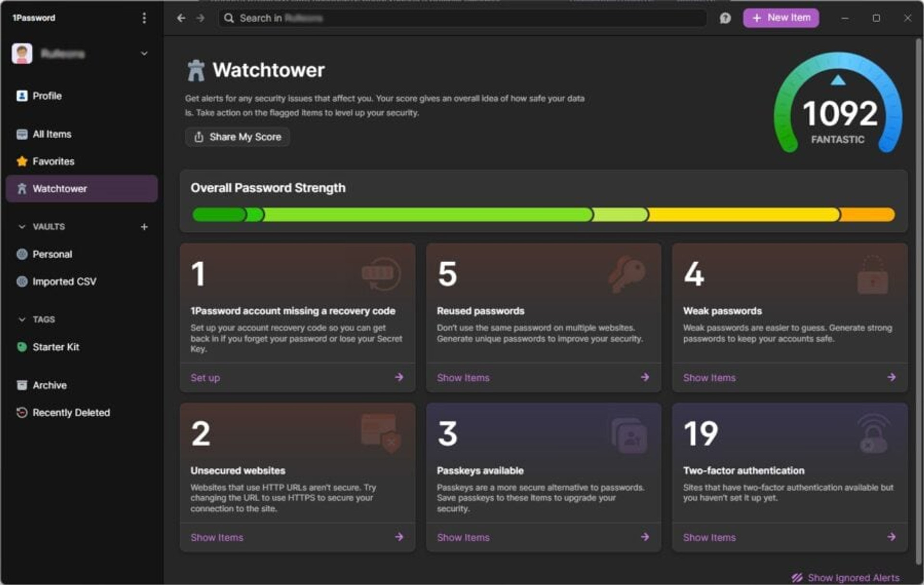Click the search magnifier icon
Viewport: 924px width, 585px height.
tap(229, 18)
